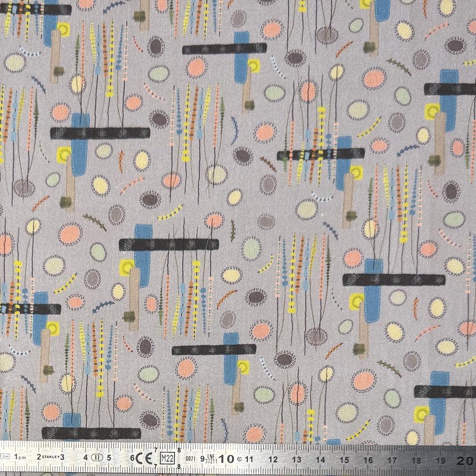Click the boxed M22 symbol

click(167, 458)
